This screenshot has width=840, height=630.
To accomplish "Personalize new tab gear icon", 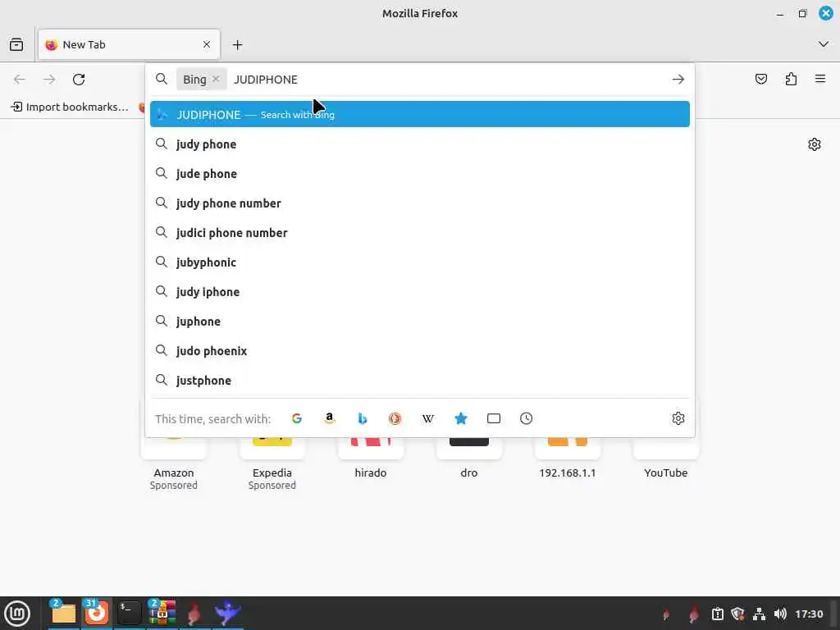I will point(815,144).
